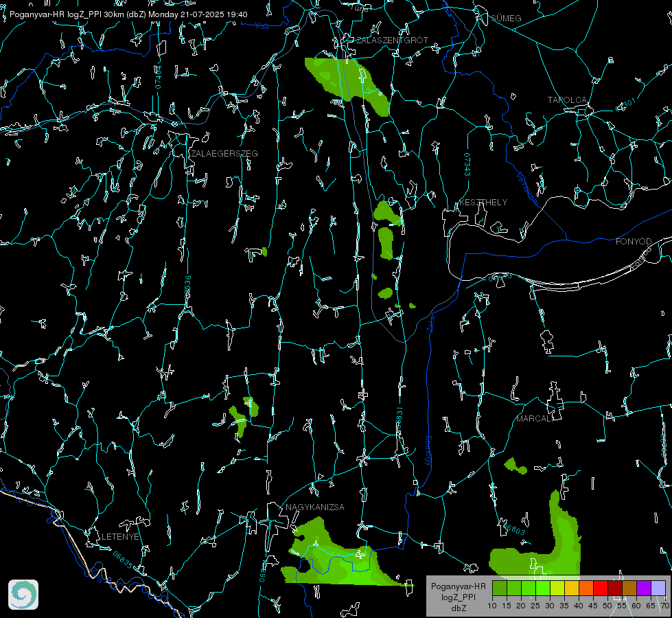This screenshot has width=672, height=618.
Task: Click the swirl logo icon
Action: point(23,595)
